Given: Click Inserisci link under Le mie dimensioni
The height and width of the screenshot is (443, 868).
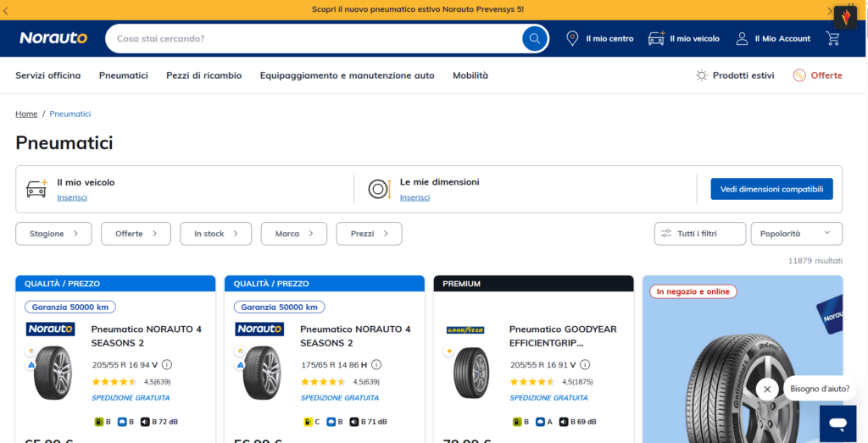Looking at the screenshot, I should (x=415, y=197).
